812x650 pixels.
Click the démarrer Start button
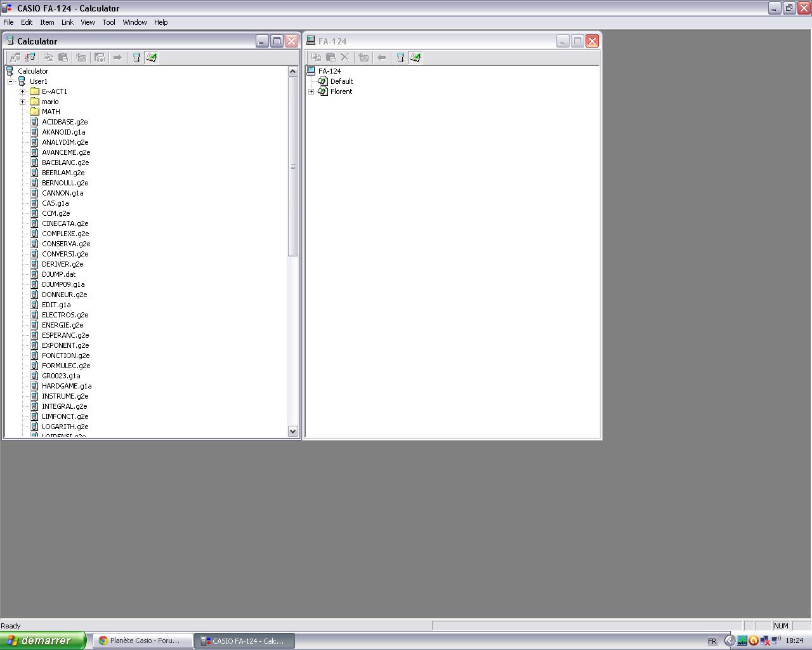[x=43, y=640]
